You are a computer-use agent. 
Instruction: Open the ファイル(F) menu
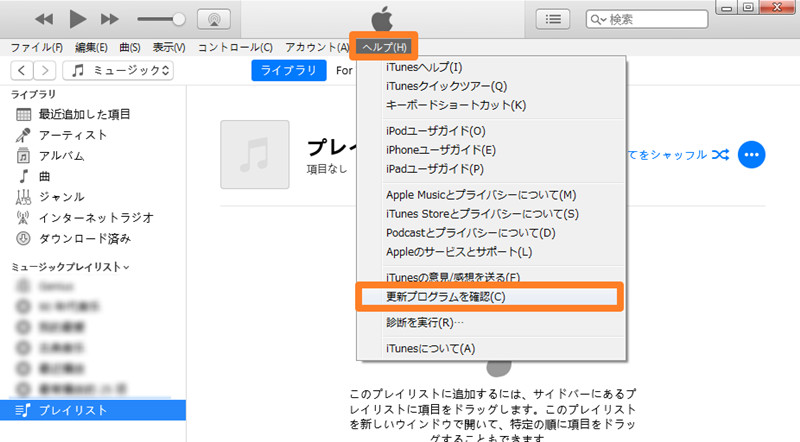[37, 47]
